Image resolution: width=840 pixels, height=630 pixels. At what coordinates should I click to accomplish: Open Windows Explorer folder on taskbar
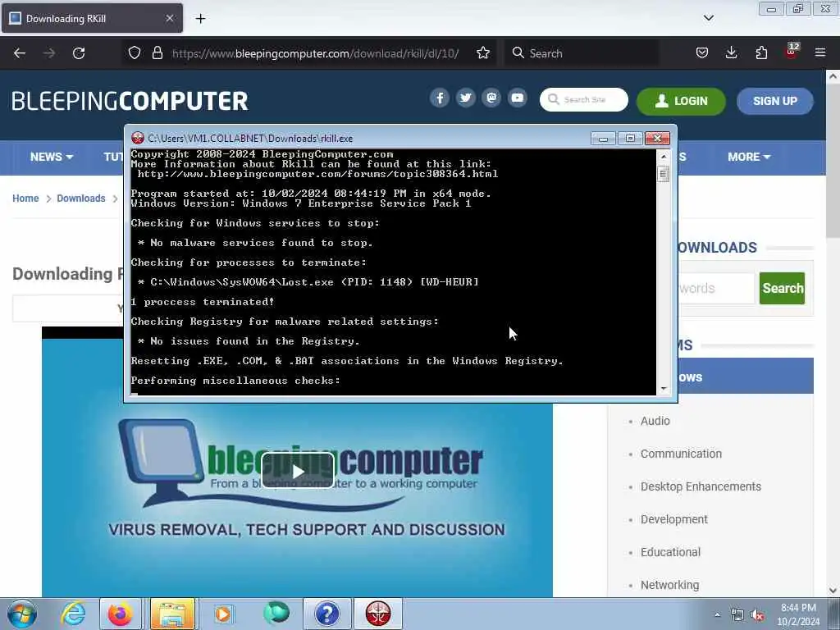pos(172,614)
